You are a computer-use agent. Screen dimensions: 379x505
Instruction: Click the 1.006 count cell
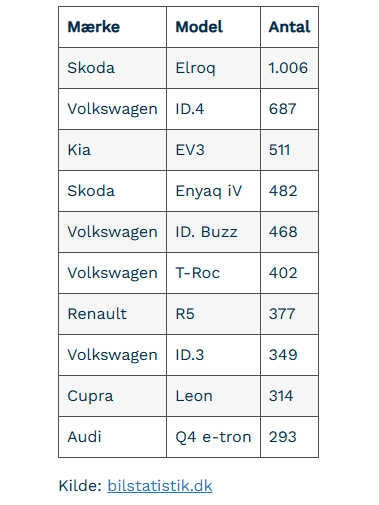click(x=289, y=68)
